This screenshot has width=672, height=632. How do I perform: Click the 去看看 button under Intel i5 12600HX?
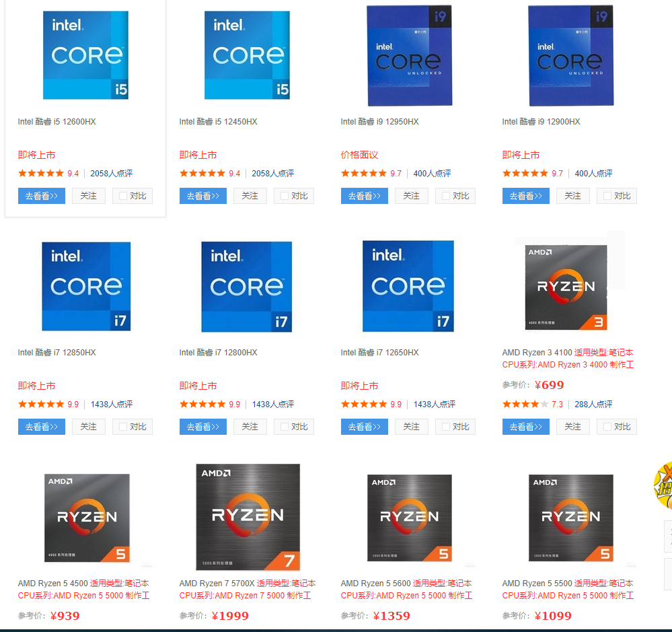pos(41,195)
